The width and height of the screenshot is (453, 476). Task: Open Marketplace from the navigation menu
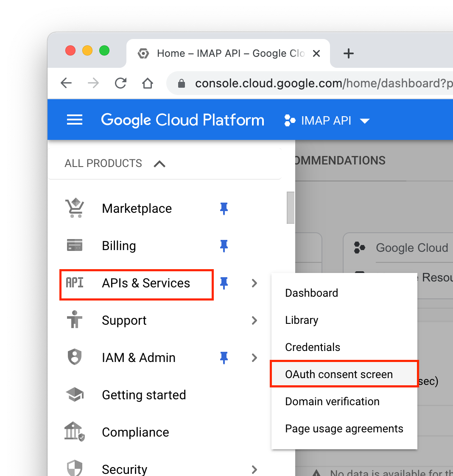pos(137,209)
